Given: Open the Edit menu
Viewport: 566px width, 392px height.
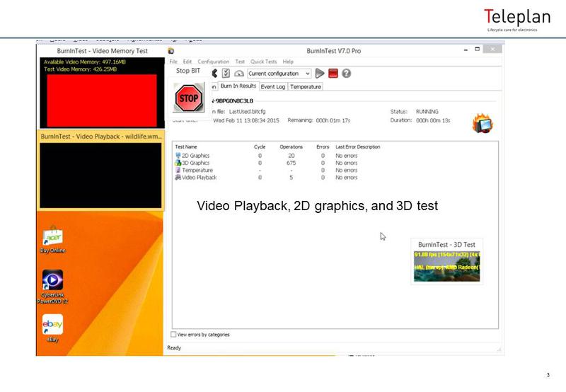Looking at the screenshot, I should coord(187,62).
